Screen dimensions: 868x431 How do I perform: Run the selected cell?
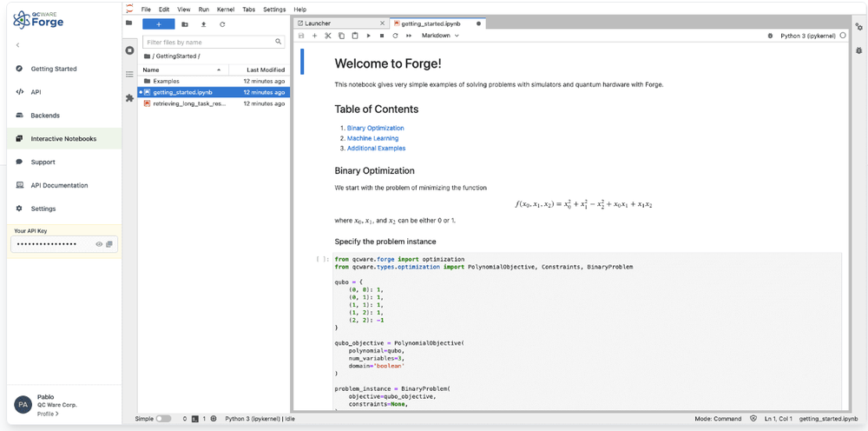point(369,36)
